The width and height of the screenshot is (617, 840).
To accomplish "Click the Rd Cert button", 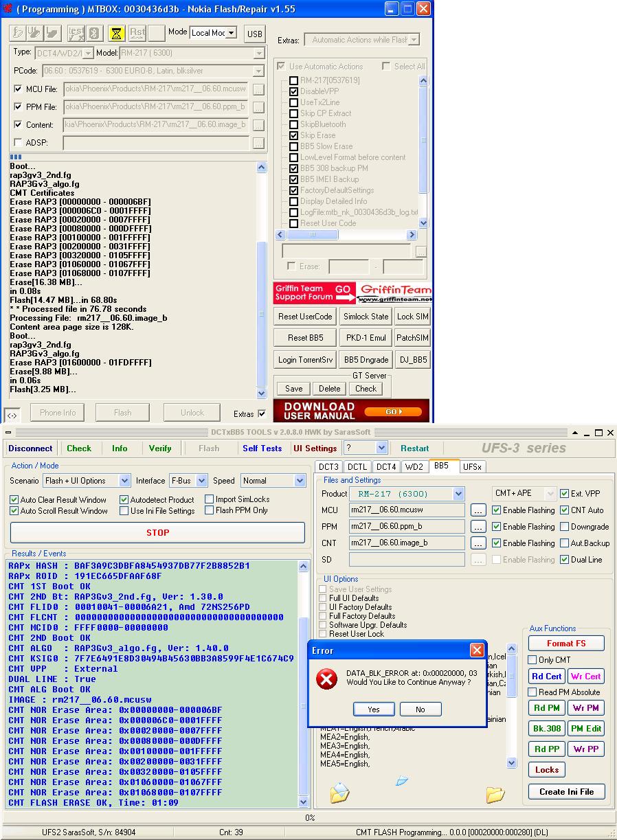I will 547,677.
